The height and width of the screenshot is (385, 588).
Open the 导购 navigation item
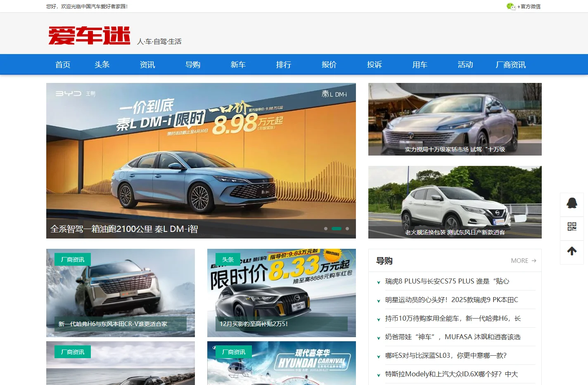193,64
